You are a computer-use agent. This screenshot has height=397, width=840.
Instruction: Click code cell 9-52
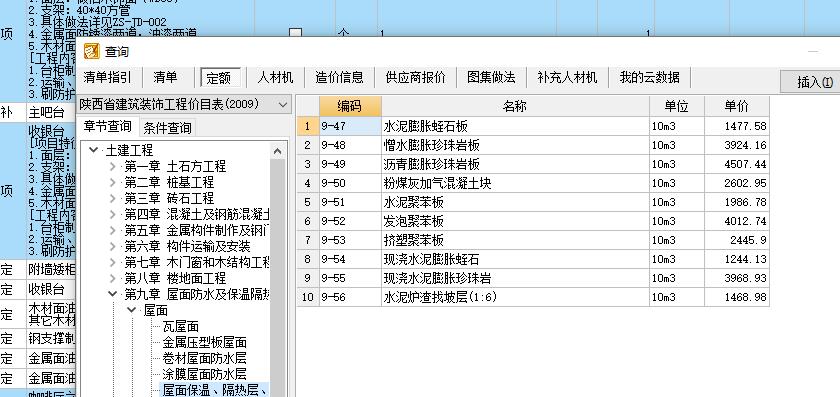click(350, 221)
